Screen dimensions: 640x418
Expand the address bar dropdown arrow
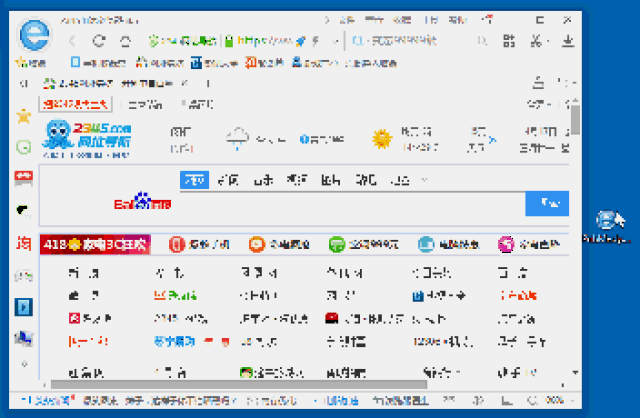(336, 41)
